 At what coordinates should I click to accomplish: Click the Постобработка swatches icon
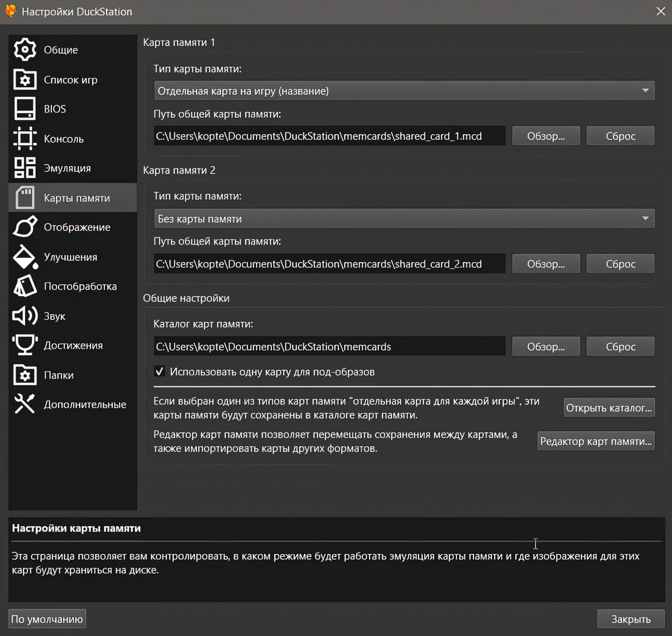pos(25,286)
